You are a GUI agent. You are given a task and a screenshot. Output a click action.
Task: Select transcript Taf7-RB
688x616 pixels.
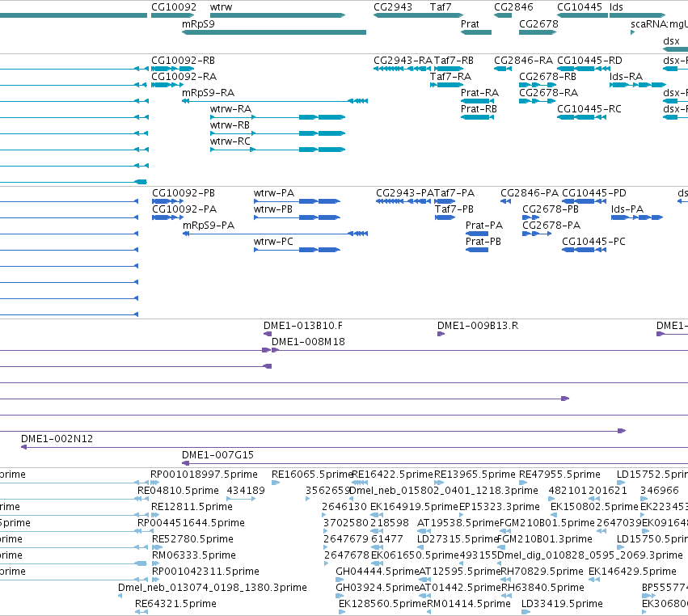click(454, 61)
